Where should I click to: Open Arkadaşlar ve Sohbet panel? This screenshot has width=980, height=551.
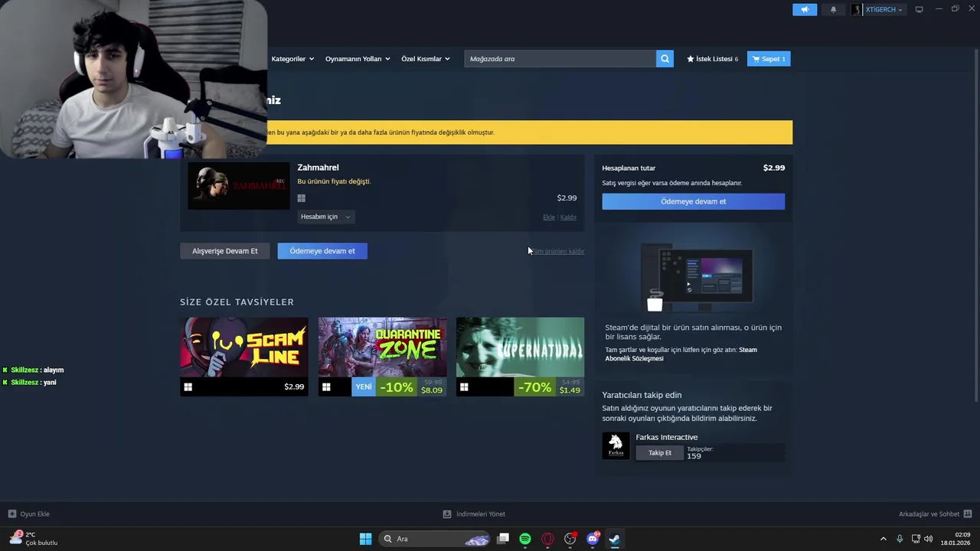tap(935, 514)
